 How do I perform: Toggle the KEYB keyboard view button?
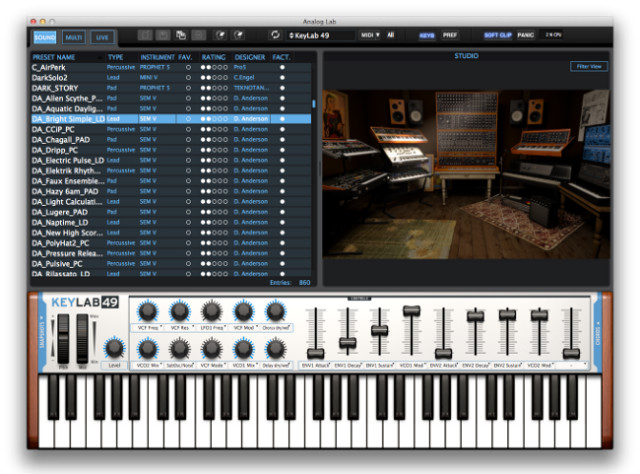point(427,36)
